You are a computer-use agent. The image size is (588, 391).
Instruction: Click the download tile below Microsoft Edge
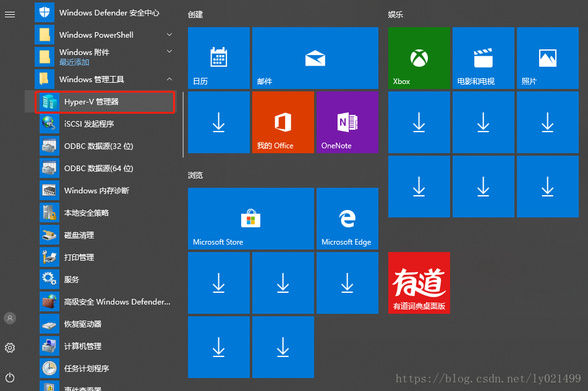pyautogui.click(x=347, y=283)
